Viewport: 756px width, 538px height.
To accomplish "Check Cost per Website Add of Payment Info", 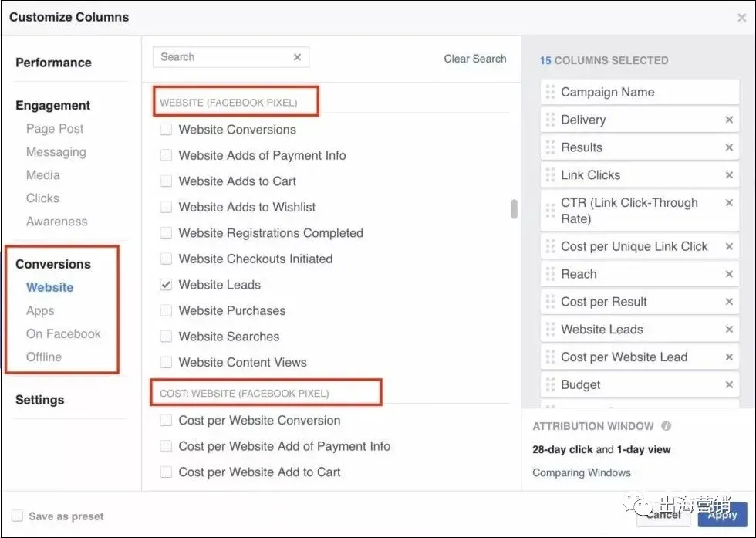I will pyautogui.click(x=166, y=446).
